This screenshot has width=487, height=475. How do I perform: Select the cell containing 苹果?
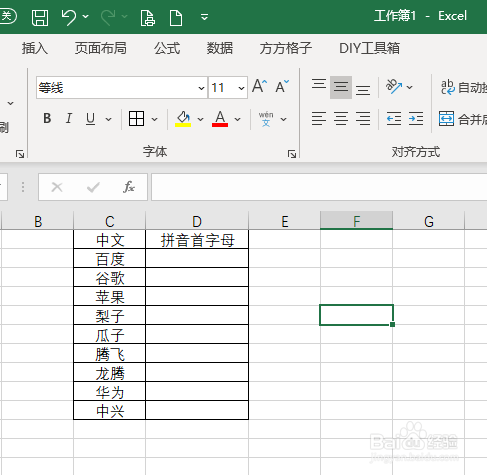pos(110,297)
